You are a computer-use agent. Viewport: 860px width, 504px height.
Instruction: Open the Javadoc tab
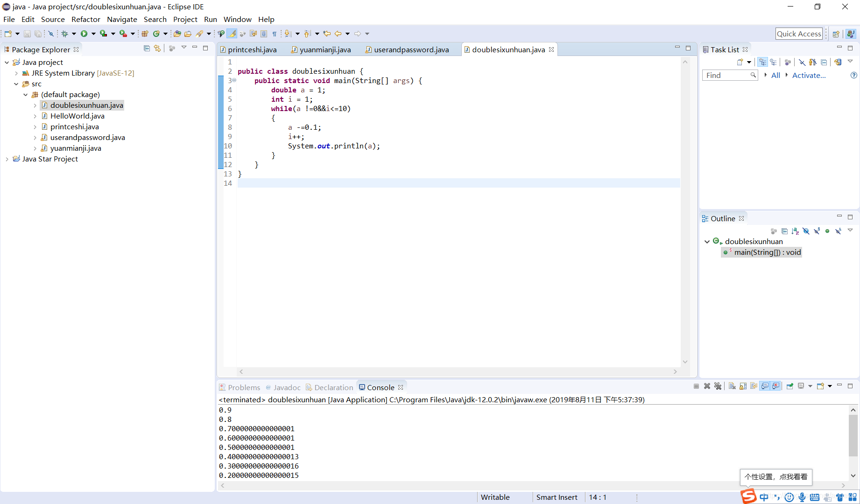tap(283, 387)
